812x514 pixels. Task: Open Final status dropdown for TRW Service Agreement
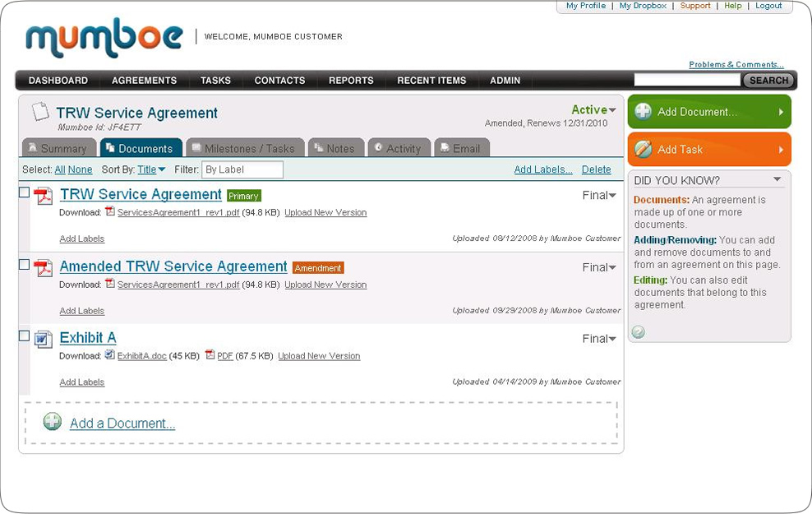click(x=599, y=196)
